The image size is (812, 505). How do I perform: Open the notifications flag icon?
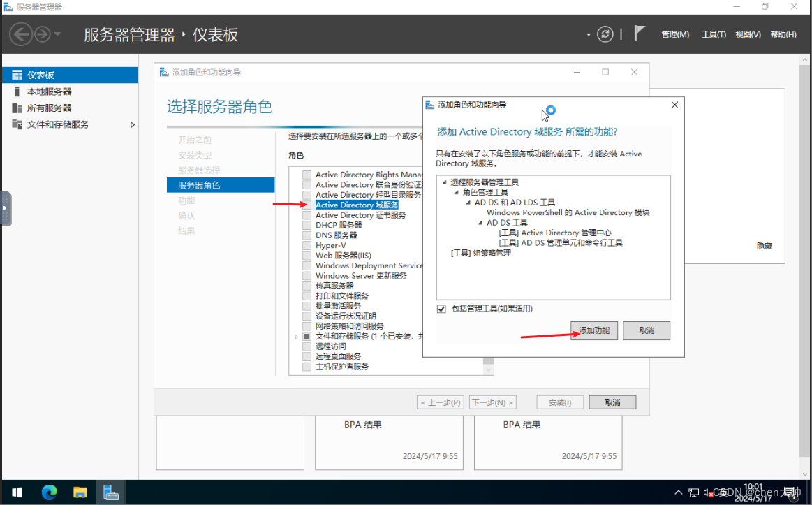640,33
